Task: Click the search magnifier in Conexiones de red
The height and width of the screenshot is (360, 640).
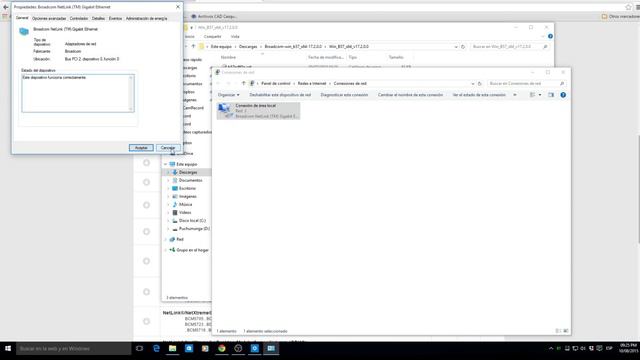Action: tap(562, 84)
